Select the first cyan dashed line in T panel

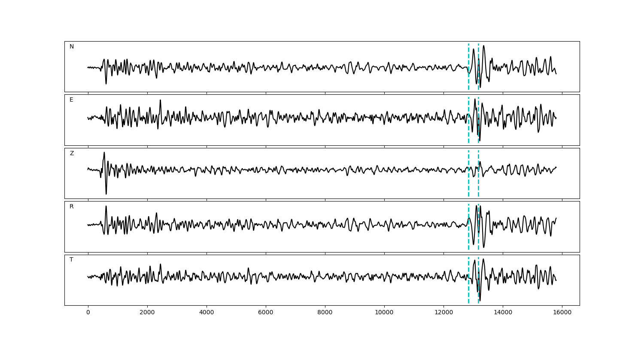[x=468, y=292]
